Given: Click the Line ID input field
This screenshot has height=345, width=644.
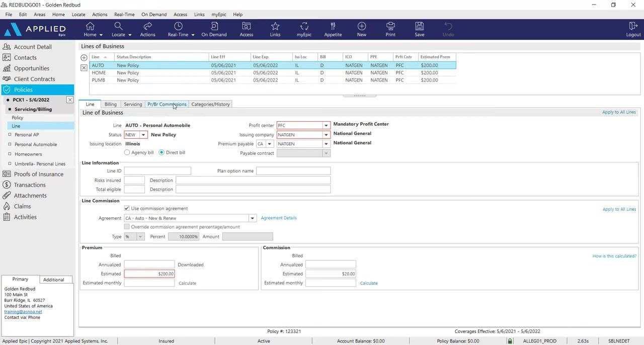Looking at the screenshot, I should pyautogui.click(x=157, y=171).
